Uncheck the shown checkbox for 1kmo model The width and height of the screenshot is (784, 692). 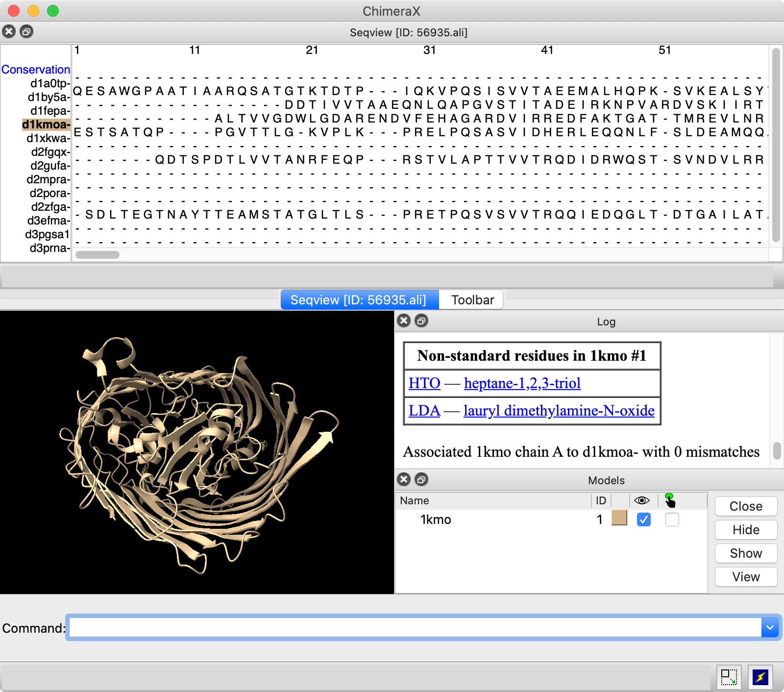pos(644,519)
